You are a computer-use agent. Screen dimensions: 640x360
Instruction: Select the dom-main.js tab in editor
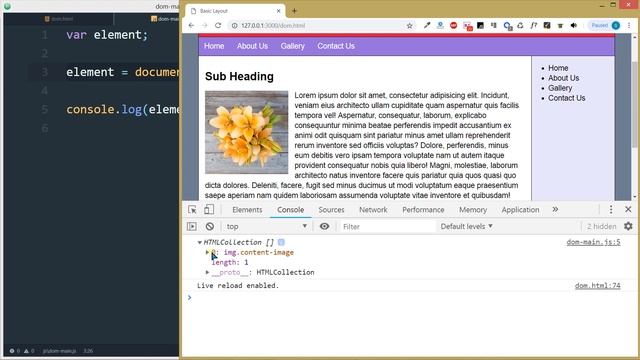tap(164, 19)
